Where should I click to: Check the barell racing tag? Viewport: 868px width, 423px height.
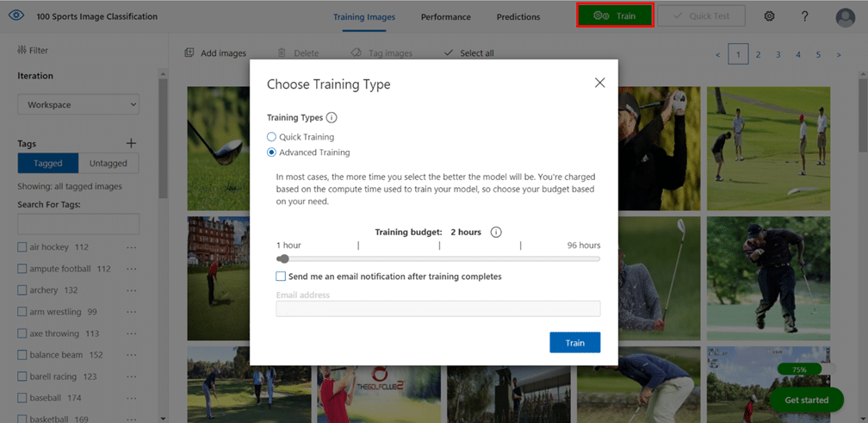[22, 376]
